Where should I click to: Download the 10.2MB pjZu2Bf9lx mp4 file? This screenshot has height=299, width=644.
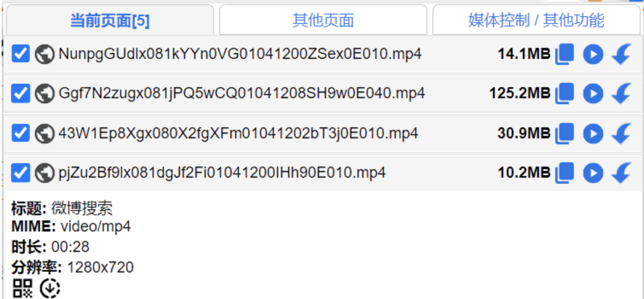pos(621,173)
